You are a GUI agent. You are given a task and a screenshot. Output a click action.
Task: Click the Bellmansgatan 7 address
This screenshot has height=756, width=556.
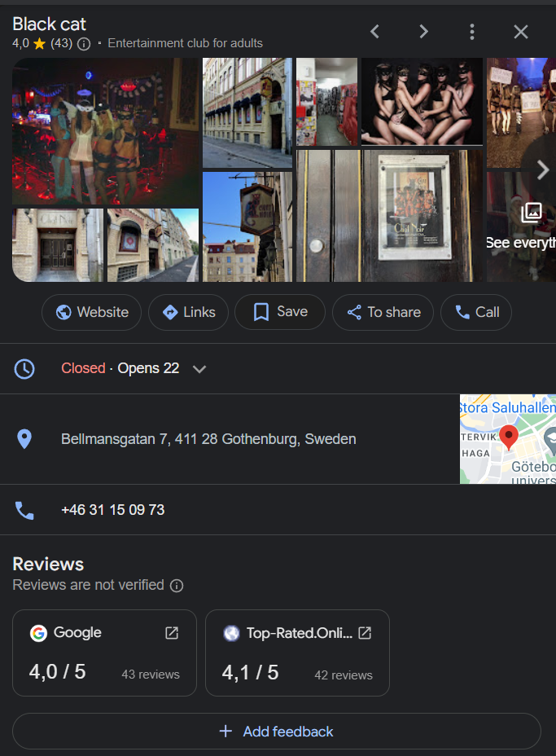208,439
